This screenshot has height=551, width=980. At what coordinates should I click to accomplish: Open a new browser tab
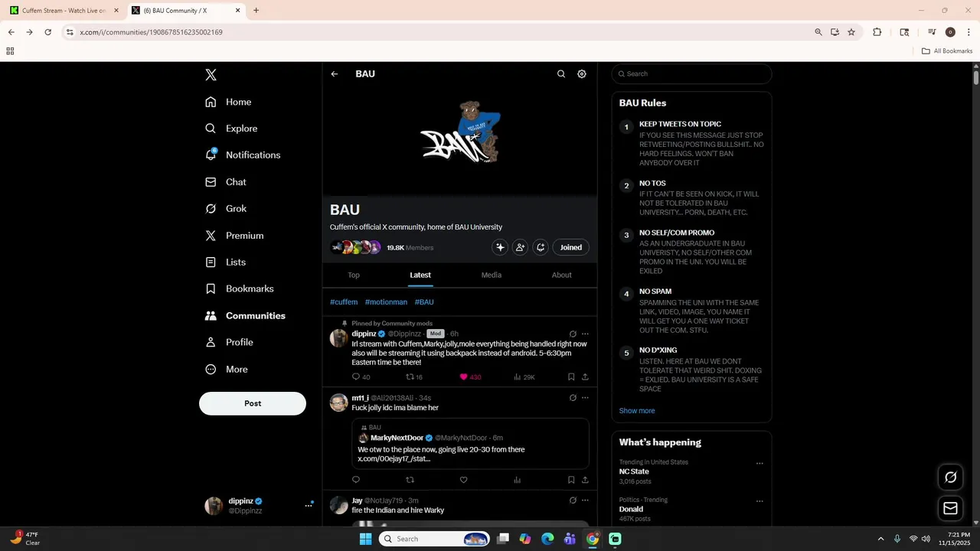256,11
